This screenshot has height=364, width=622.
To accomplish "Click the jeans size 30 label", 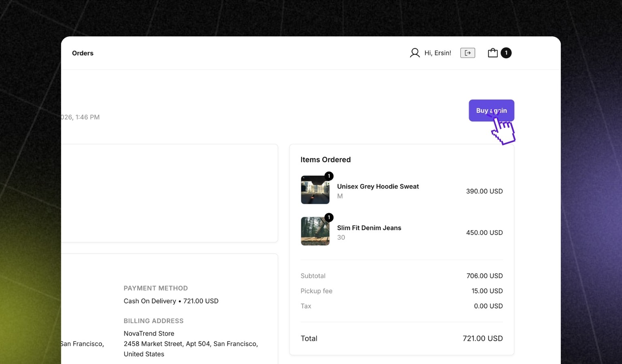I will click(341, 237).
